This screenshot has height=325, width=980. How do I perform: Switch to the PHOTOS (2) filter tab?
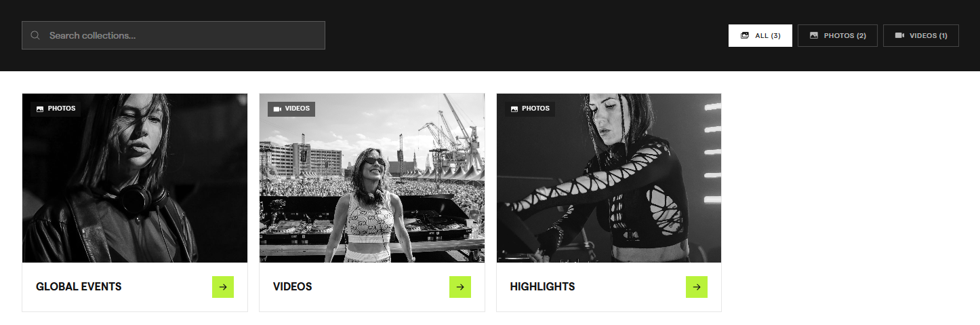[x=838, y=35]
